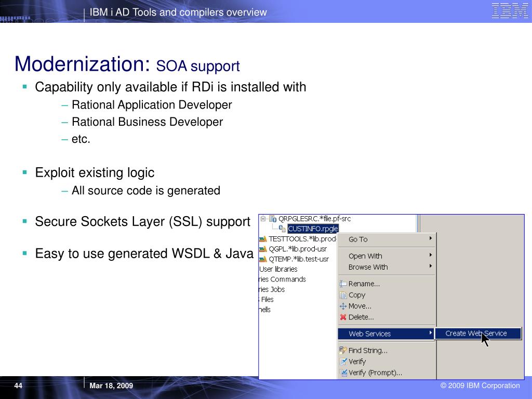Choose Delete... from the context menu
This screenshot has height=399, width=532.
tap(387, 317)
